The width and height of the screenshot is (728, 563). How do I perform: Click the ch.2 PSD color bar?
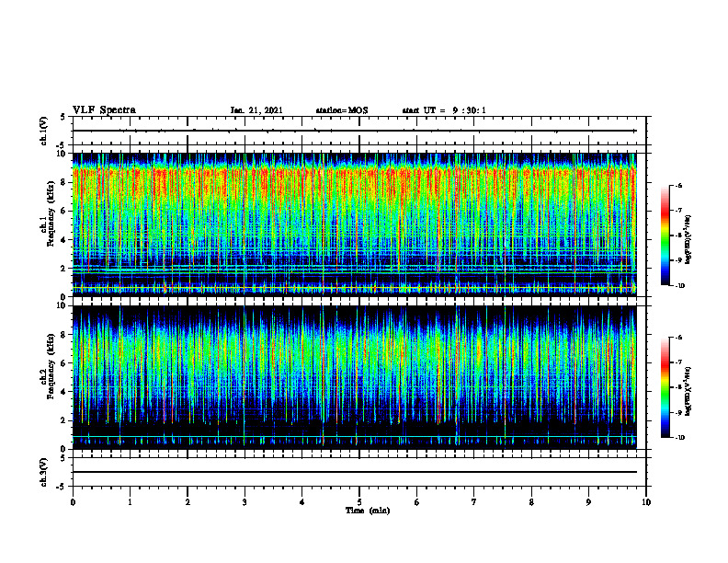tap(665, 387)
